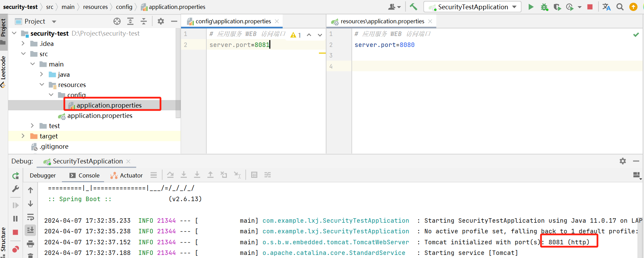Pause the program in Debug sidebar
The width and height of the screenshot is (644, 258).
click(15, 219)
